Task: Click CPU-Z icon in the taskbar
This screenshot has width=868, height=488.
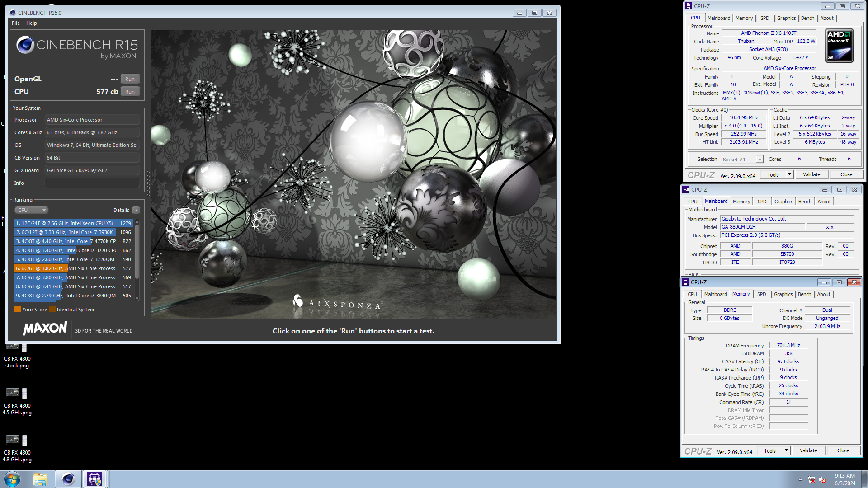Action: (94, 479)
